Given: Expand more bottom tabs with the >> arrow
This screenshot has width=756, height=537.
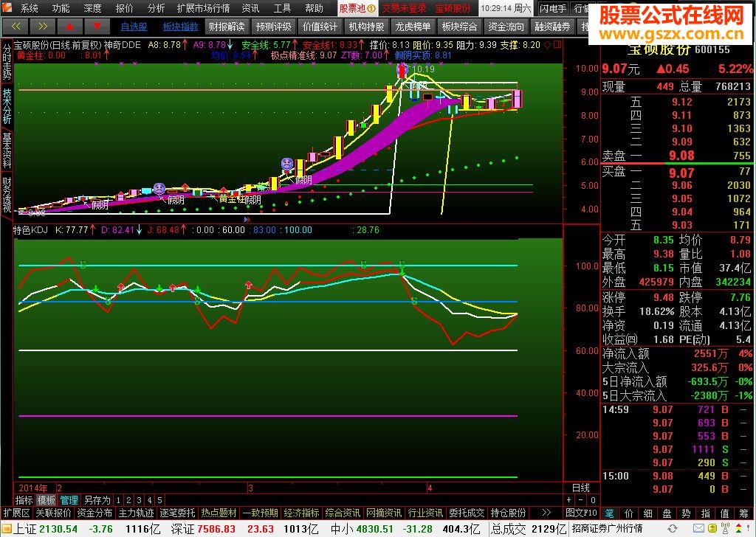Looking at the screenshot, I should [546, 513].
